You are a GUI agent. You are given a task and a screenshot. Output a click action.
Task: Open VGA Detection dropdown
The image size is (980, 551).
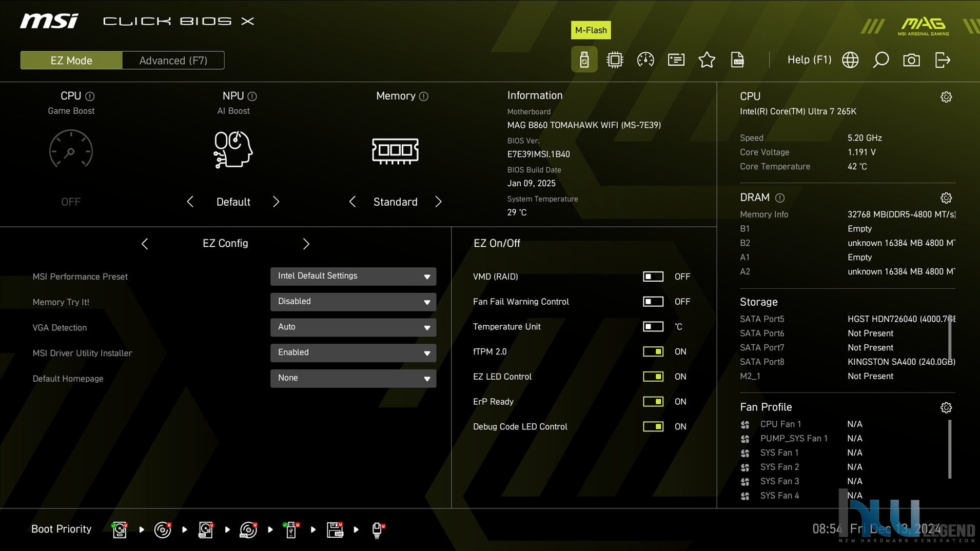tap(353, 327)
